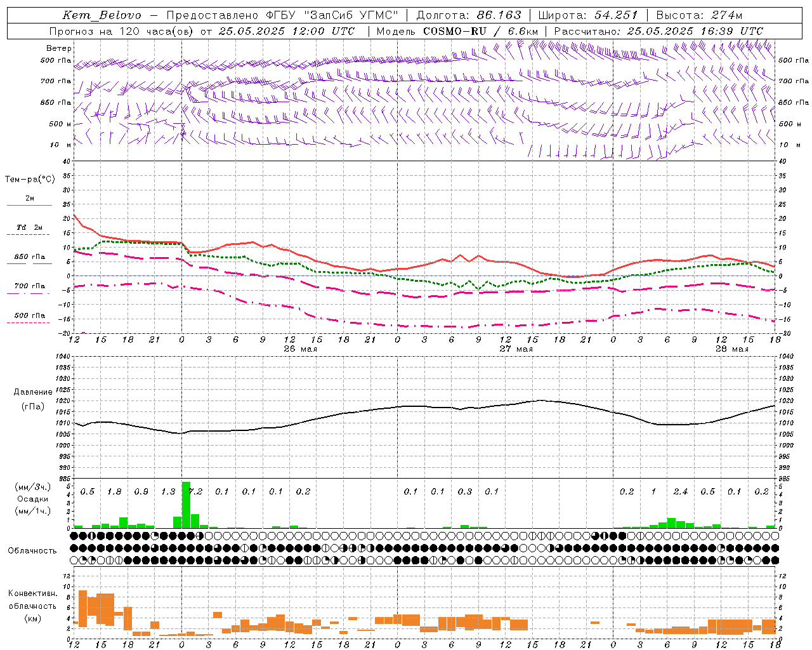Click the '(мм/3ч.)' precipitation unit label
The image size is (812, 650).
pos(32,487)
